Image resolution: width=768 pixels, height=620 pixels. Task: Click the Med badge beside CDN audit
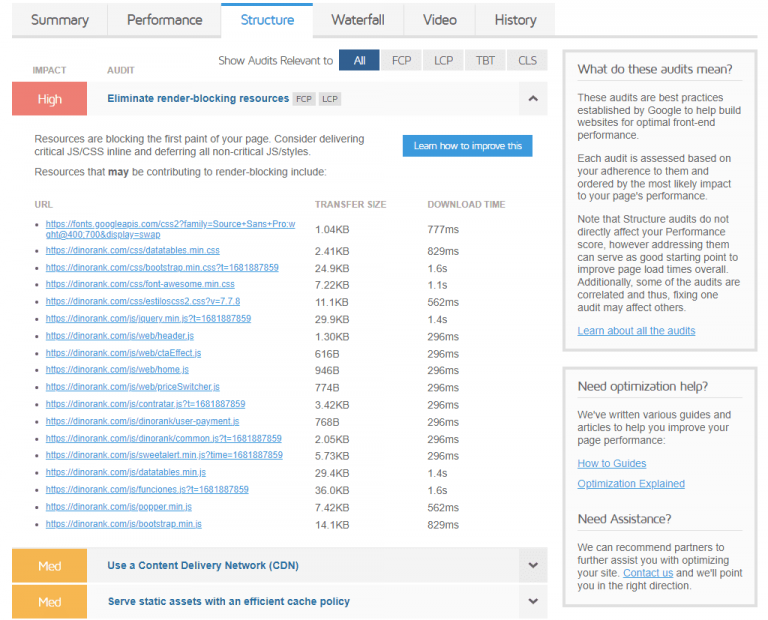click(49, 566)
